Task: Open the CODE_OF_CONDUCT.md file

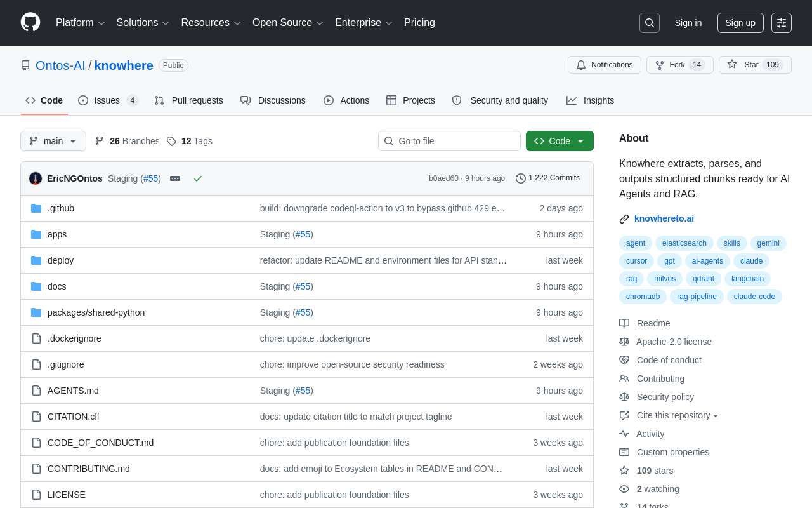Action: click(x=100, y=443)
